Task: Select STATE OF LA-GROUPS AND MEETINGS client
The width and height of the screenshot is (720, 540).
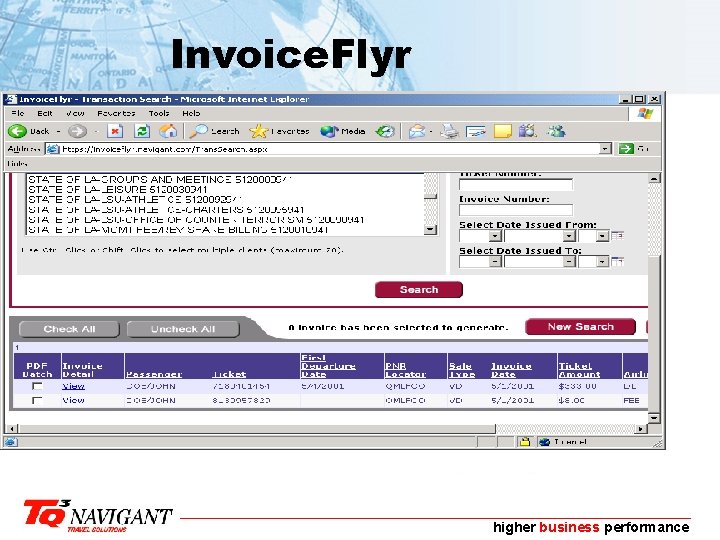Action: pyautogui.click(x=160, y=180)
